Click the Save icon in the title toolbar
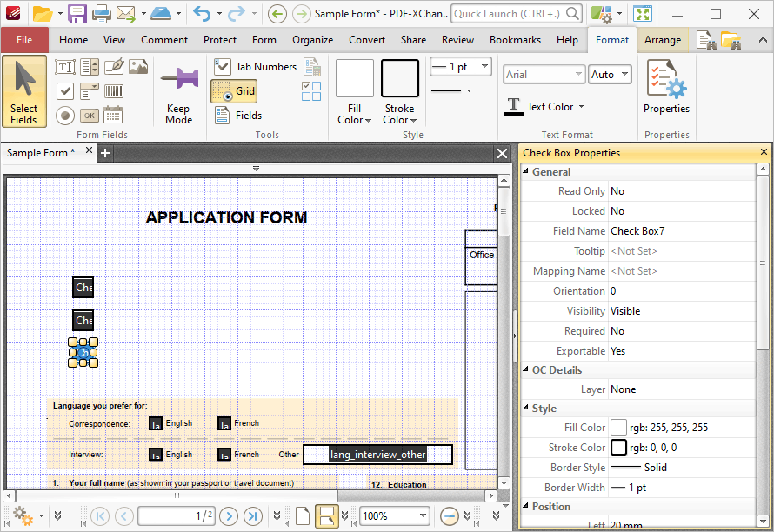The image size is (774, 532). [77, 14]
